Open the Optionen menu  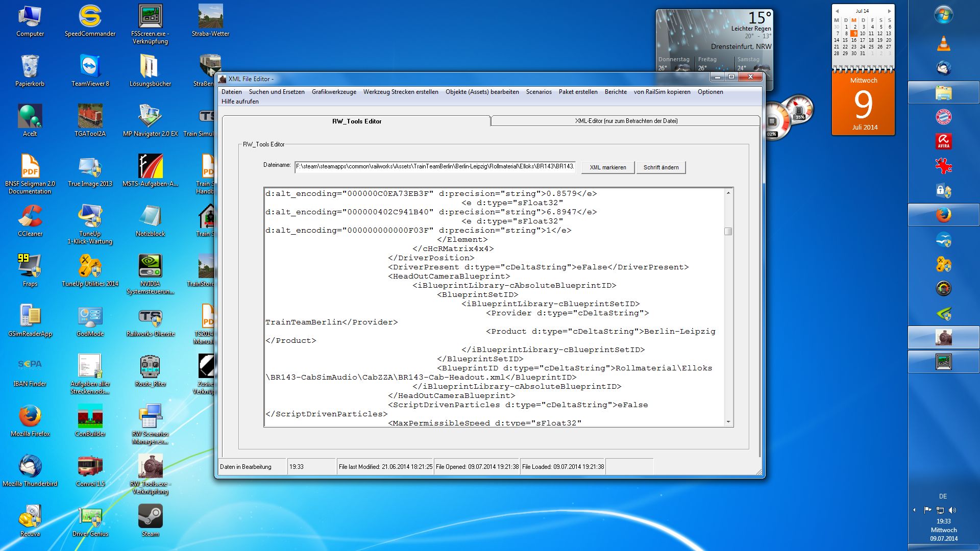point(710,92)
